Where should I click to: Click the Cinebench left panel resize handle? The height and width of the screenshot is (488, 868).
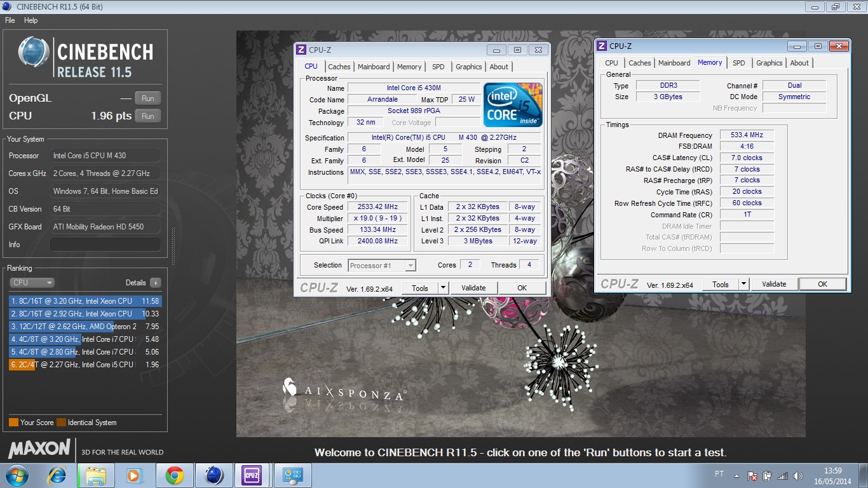tap(172, 247)
